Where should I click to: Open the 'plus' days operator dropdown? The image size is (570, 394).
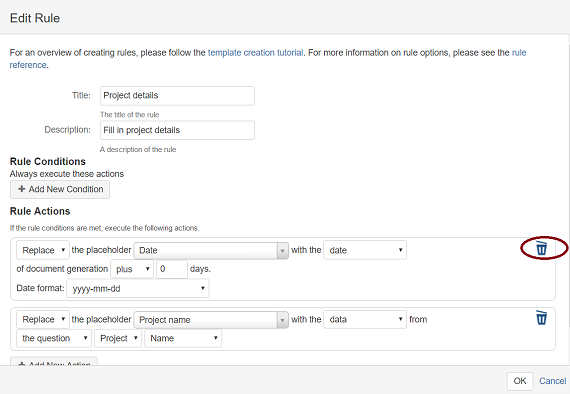coord(132,269)
